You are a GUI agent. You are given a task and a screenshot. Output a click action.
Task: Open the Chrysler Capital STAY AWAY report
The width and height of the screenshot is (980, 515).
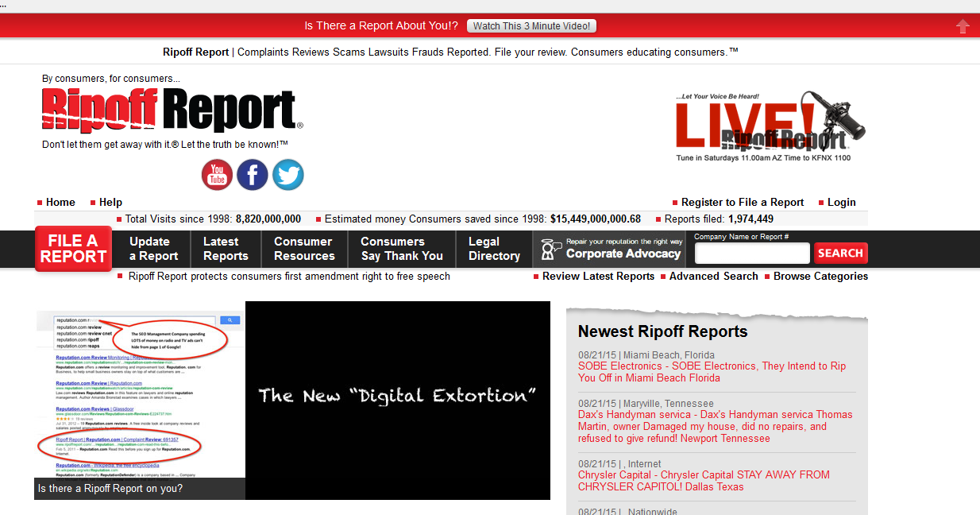(x=704, y=481)
